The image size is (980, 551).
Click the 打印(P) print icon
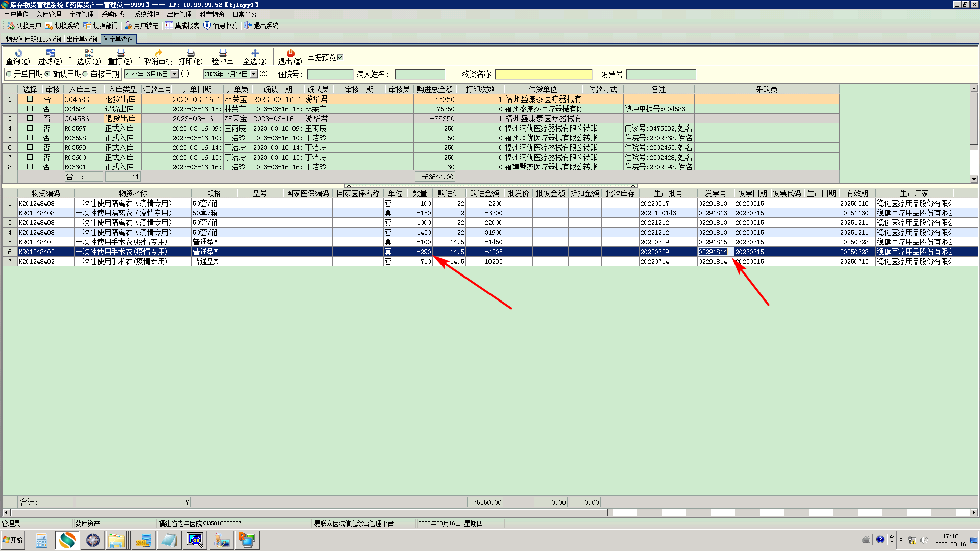click(190, 53)
